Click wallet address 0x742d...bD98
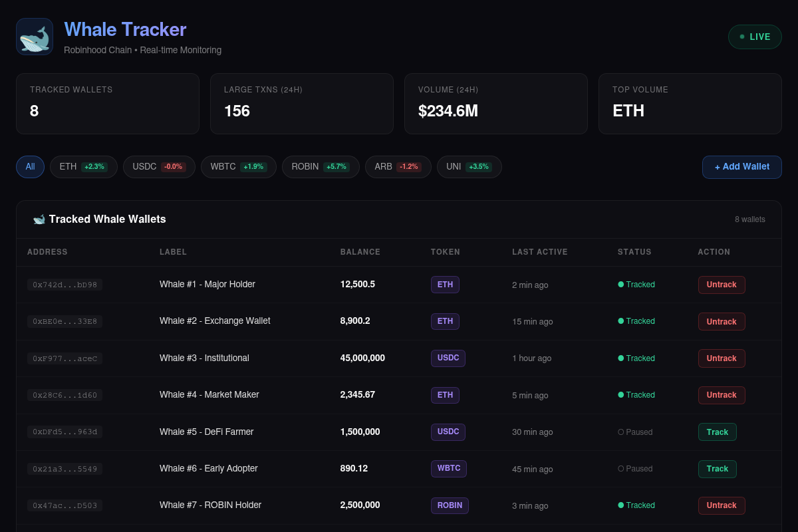 click(65, 285)
